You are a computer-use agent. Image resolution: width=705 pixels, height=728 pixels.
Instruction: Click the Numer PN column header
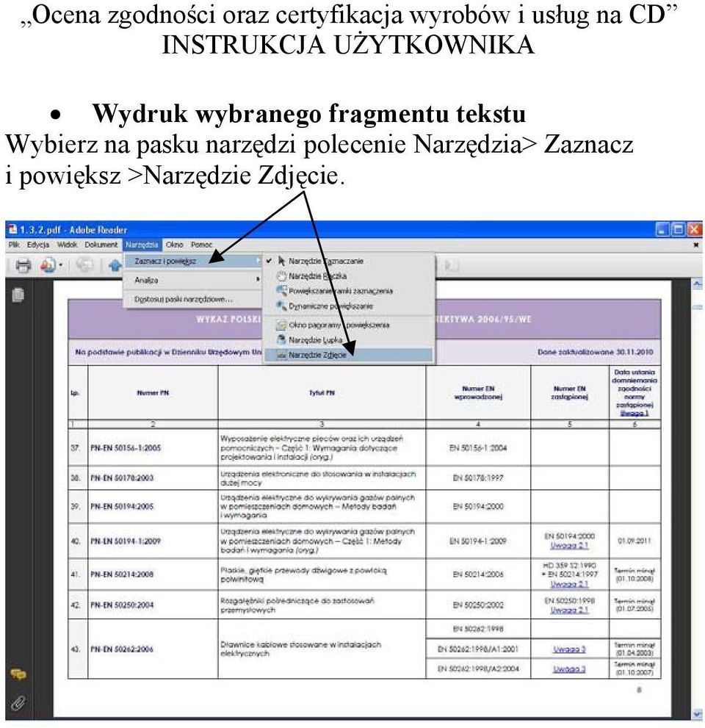[153, 393]
